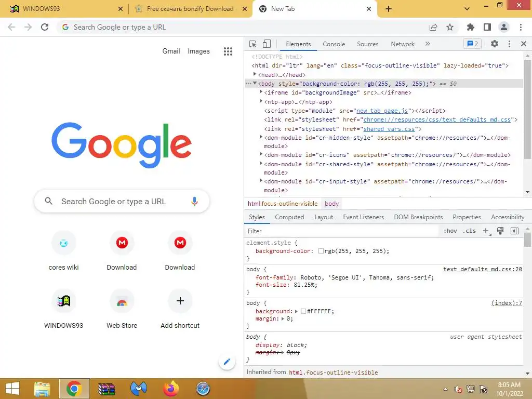Launch Firefox from the taskbar
Screen dimensions: 532x399
tap(170, 389)
